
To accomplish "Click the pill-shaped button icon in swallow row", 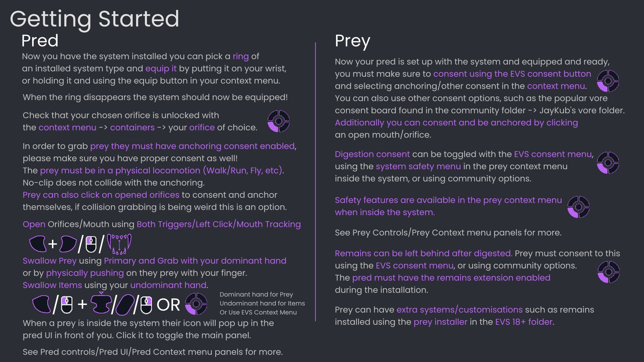I will (x=125, y=305).
